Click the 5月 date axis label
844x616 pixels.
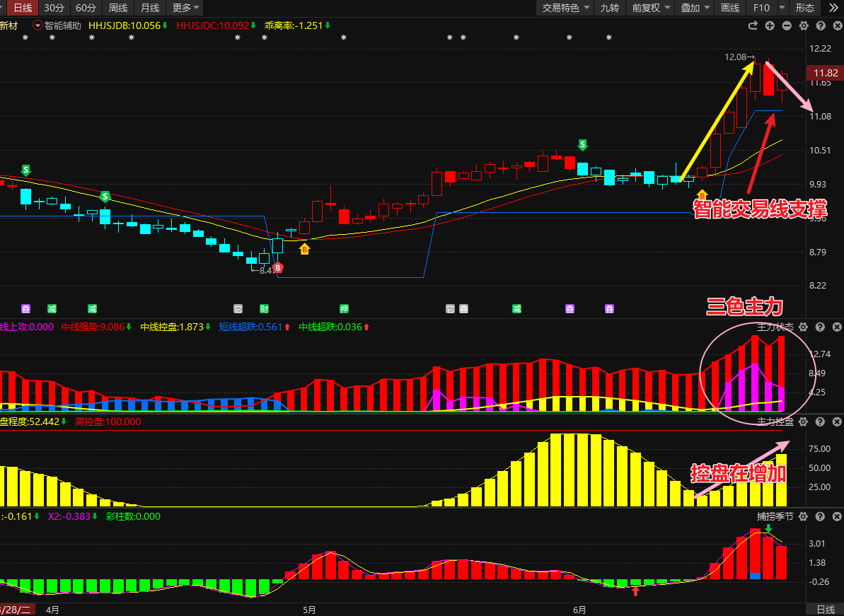[309, 610]
